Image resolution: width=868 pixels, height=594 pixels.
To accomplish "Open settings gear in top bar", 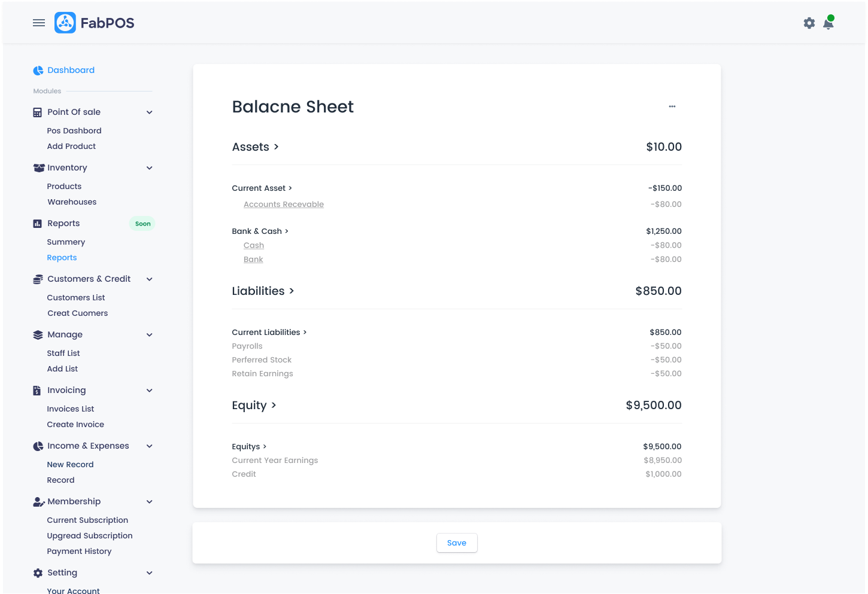I will [x=809, y=23].
